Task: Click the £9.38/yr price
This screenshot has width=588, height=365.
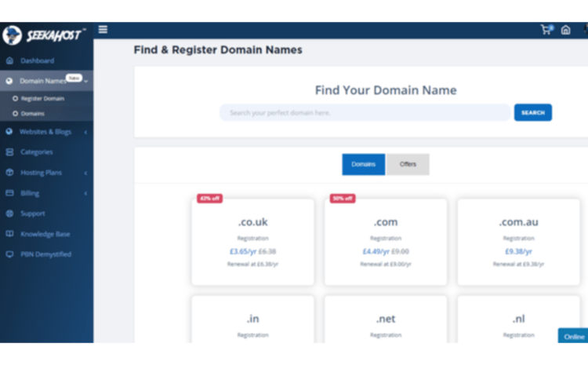Action: click(x=519, y=251)
